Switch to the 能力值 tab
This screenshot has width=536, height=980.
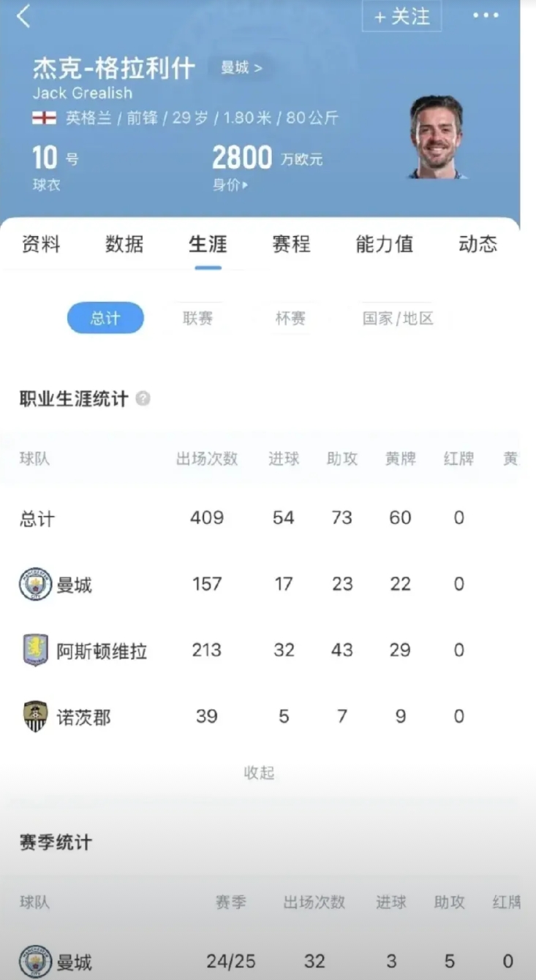click(385, 244)
